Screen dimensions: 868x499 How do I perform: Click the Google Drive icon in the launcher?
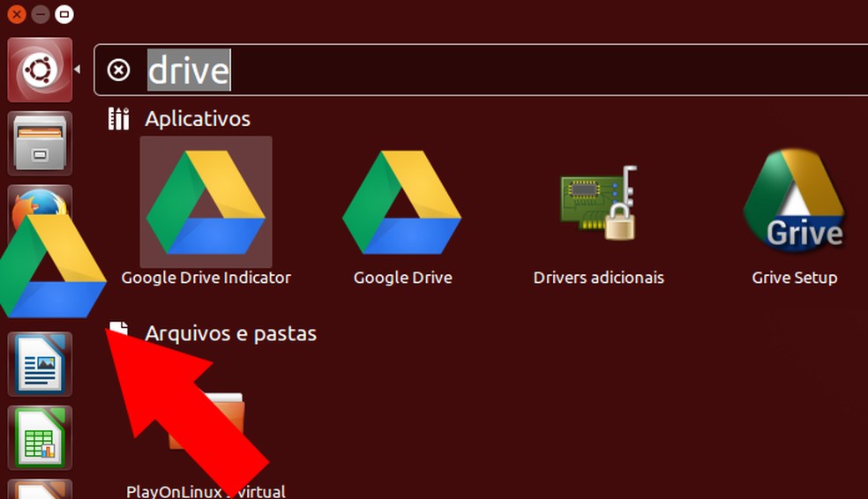(53, 265)
